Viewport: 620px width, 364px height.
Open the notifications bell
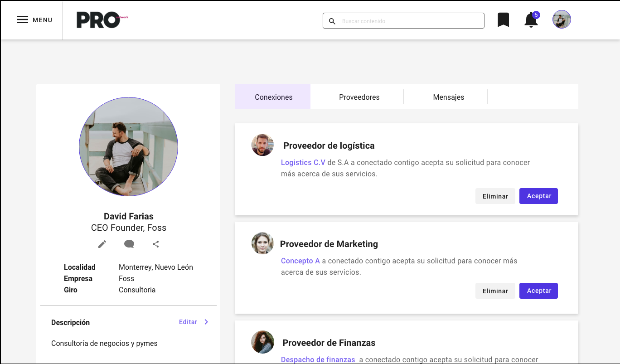pyautogui.click(x=531, y=20)
